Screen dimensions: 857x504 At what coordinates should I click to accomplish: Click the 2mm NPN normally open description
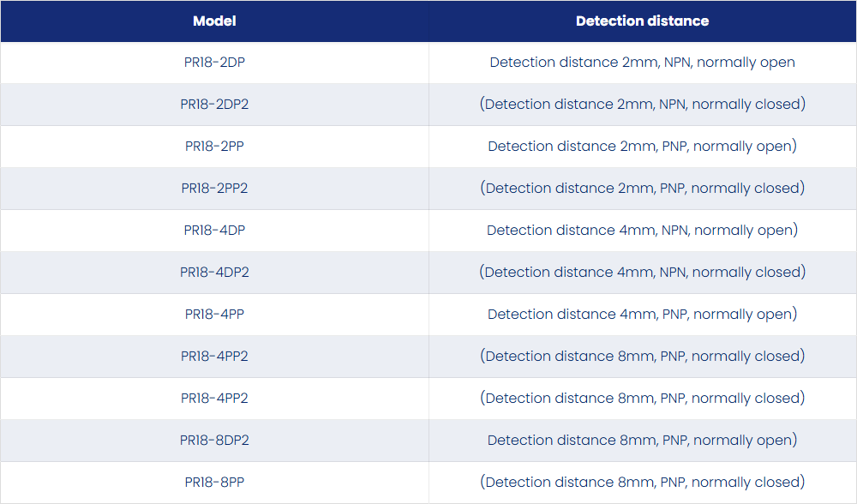(x=642, y=63)
